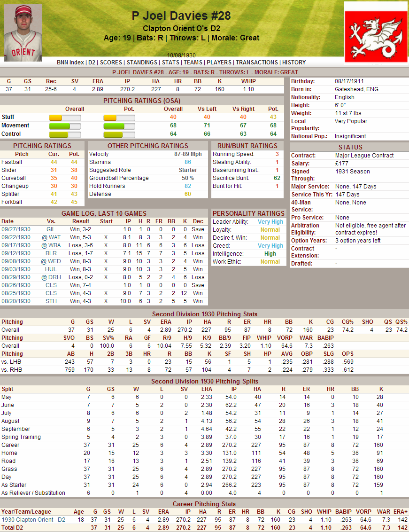The width and height of the screenshot is (409, 532).
Task: Click the Spring Training split row label
Action: pyautogui.click(x=21, y=437)
